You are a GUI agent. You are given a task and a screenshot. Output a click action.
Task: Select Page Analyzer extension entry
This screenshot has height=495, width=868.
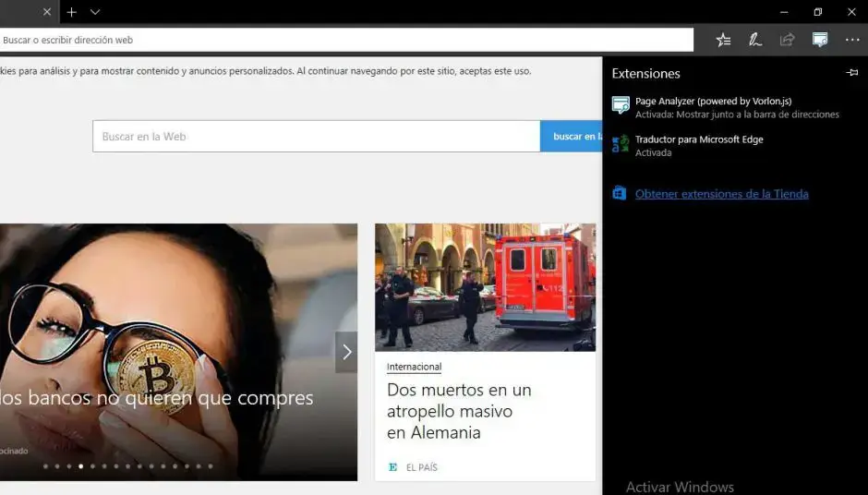pos(712,102)
